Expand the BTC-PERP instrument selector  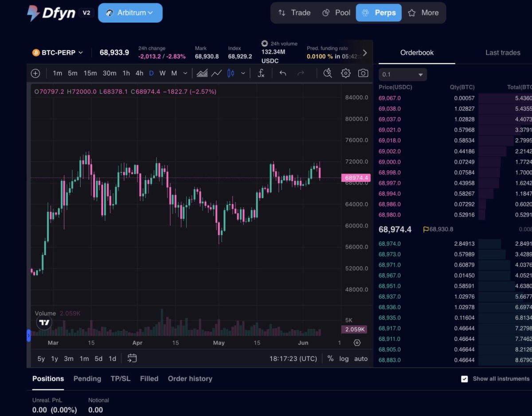click(x=58, y=53)
